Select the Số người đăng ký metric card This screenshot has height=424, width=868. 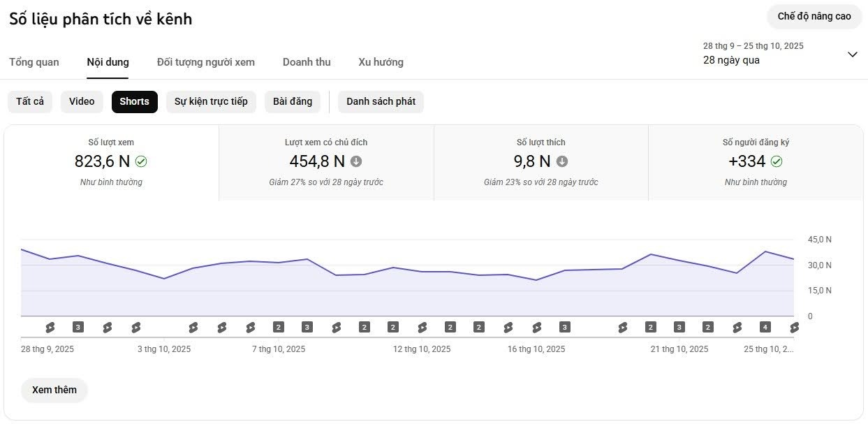(x=756, y=162)
